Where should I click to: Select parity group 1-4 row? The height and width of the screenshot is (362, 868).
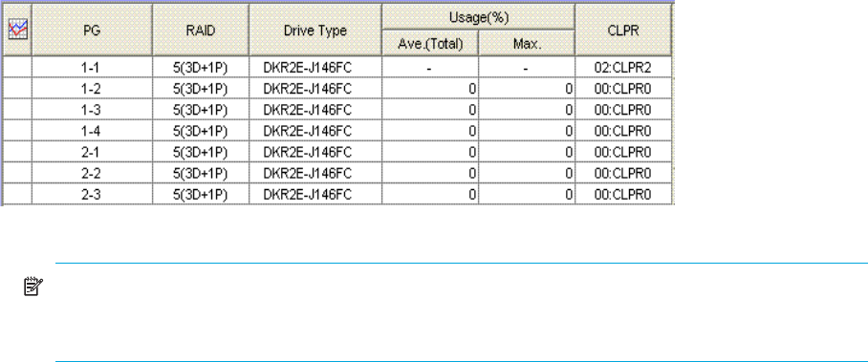coord(337,131)
